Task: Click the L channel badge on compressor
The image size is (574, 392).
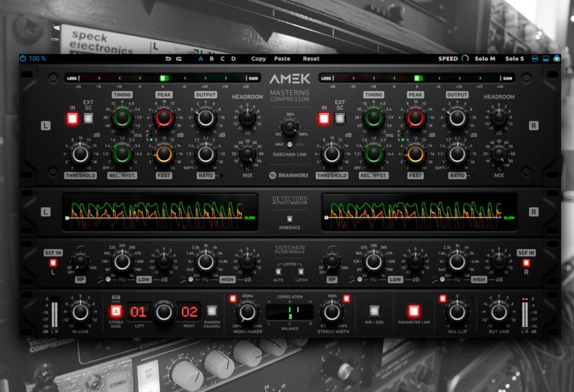Action: coord(45,125)
